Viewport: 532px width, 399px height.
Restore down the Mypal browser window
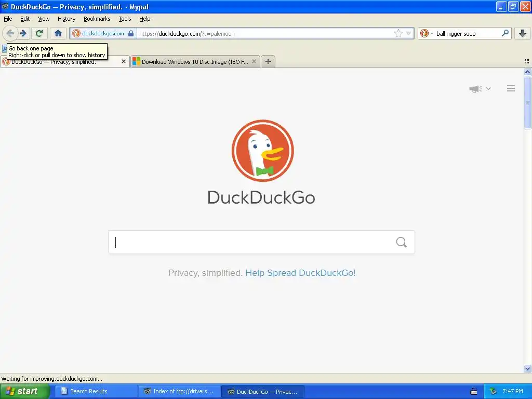click(513, 6)
